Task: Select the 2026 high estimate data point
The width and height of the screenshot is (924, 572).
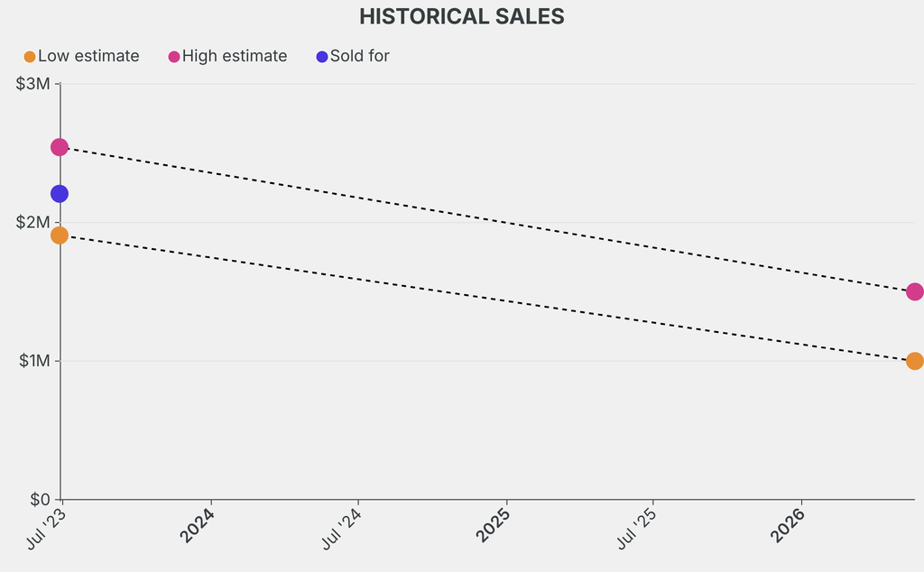Action: pyautogui.click(x=914, y=291)
